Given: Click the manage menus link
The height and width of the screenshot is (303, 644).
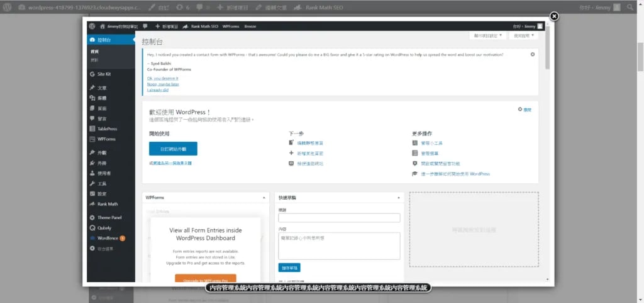Looking at the screenshot, I should (429, 153).
